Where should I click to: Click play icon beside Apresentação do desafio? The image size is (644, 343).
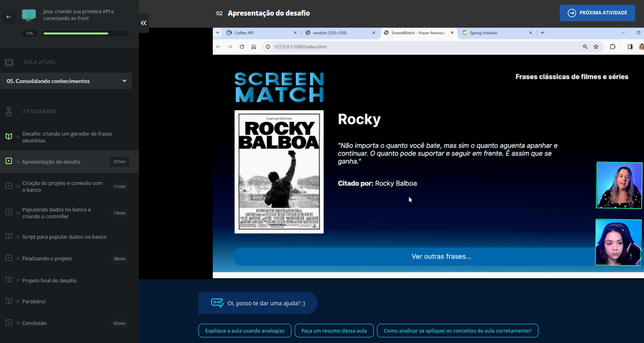point(9,161)
